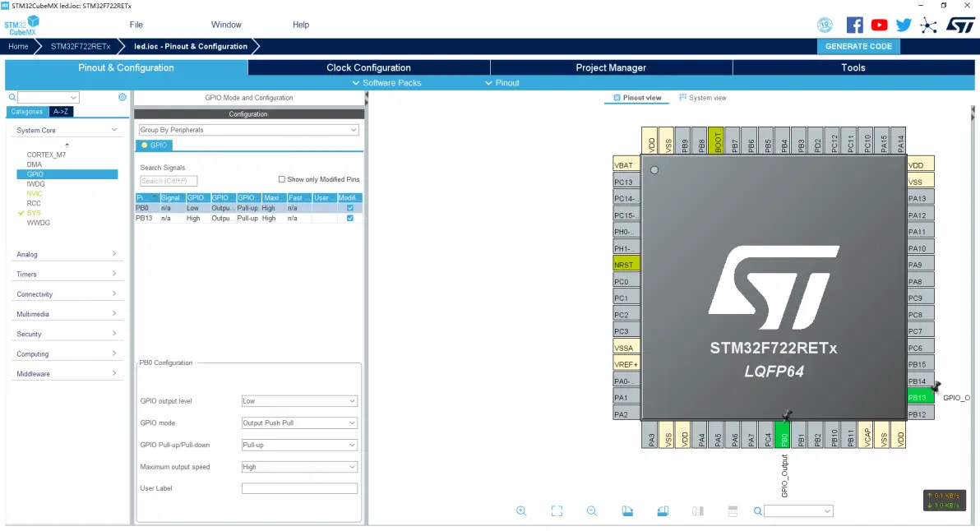Select the green PB13 pin on the chip
Screen dimensions: 980x531
click(x=918, y=398)
